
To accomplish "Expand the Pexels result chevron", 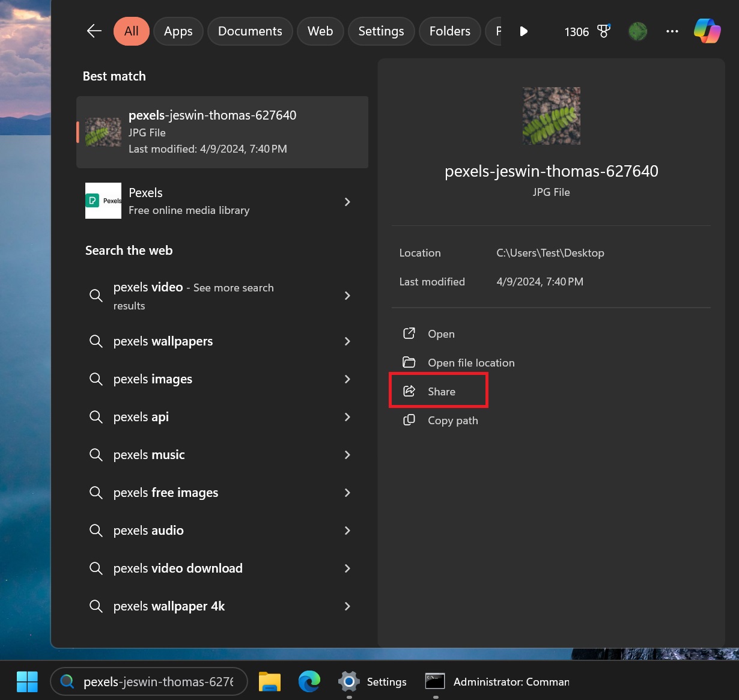I will coord(347,201).
